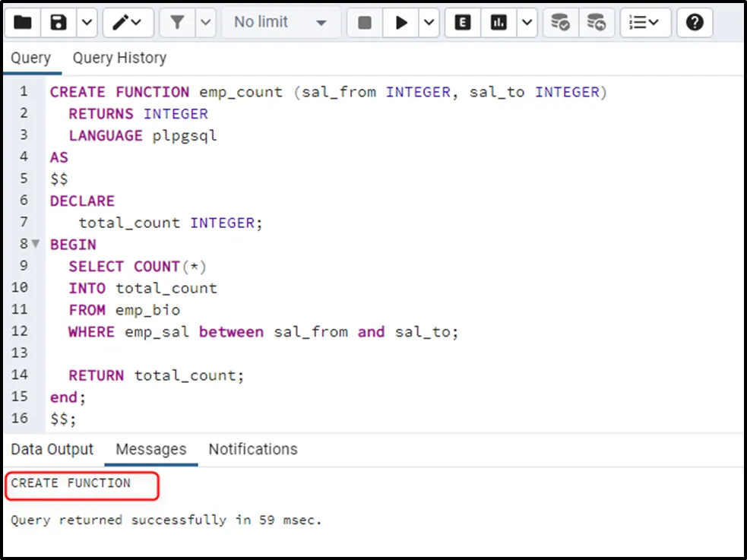Open the Help question mark icon
Image resolution: width=747 pixels, height=560 pixels.
tap(695, 23)
